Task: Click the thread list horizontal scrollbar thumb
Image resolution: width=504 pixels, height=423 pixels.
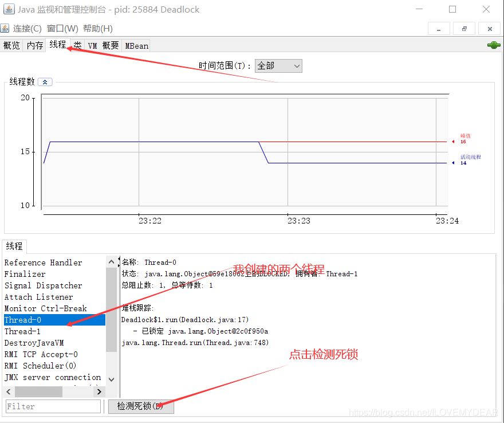Action: click(x=38, y=391)
